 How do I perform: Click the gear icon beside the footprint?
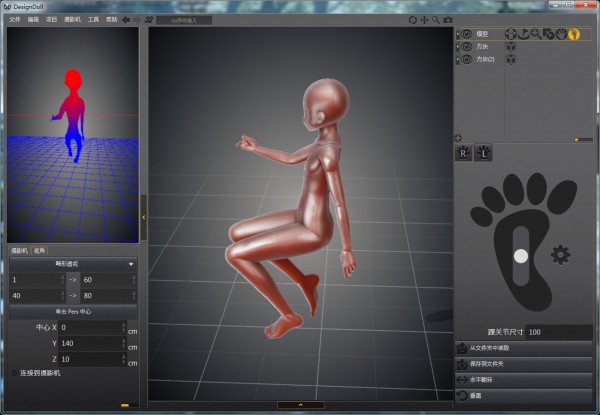(560, 255)
